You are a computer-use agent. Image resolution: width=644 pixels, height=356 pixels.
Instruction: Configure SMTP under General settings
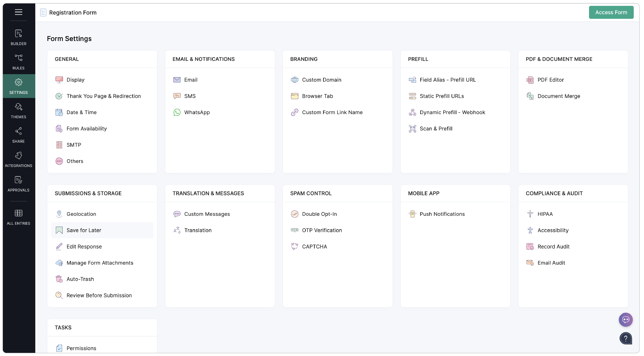pyautogui.click(x=74, y=145)
